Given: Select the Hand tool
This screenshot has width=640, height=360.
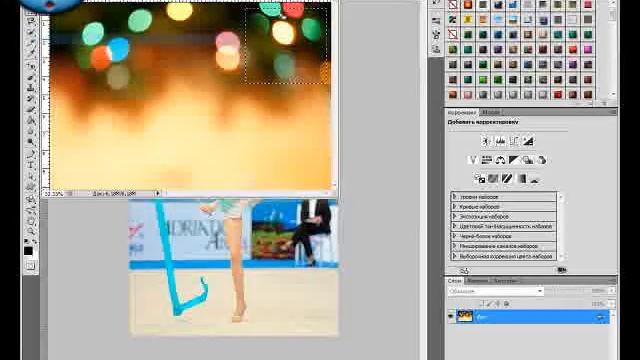Looking at the screenshot, I should [x=31, y=222].
